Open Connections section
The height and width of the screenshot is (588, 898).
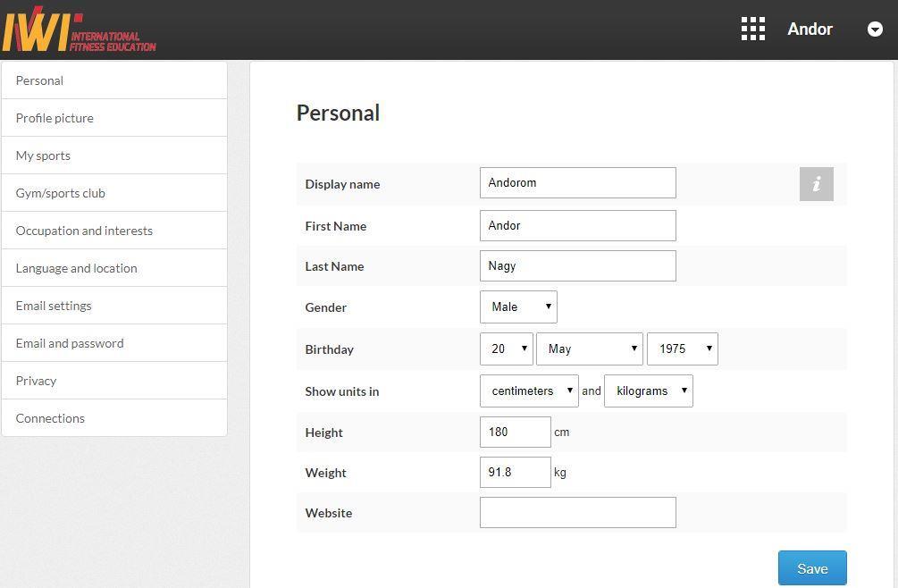point(114,418)
